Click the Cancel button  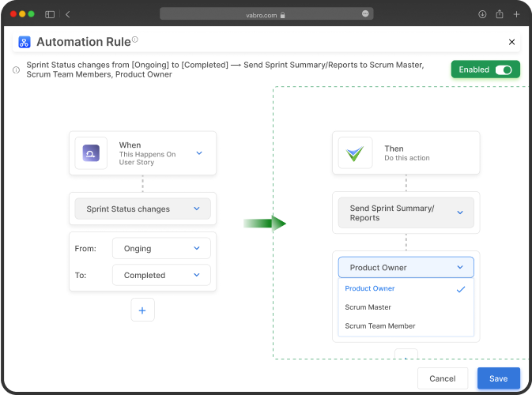point(443,378)
